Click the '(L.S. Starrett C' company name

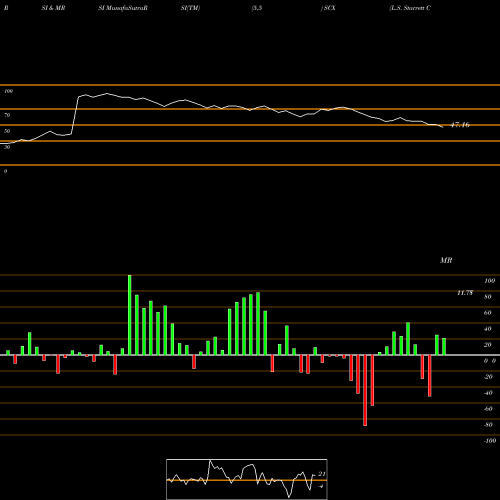tap(410, 8)
